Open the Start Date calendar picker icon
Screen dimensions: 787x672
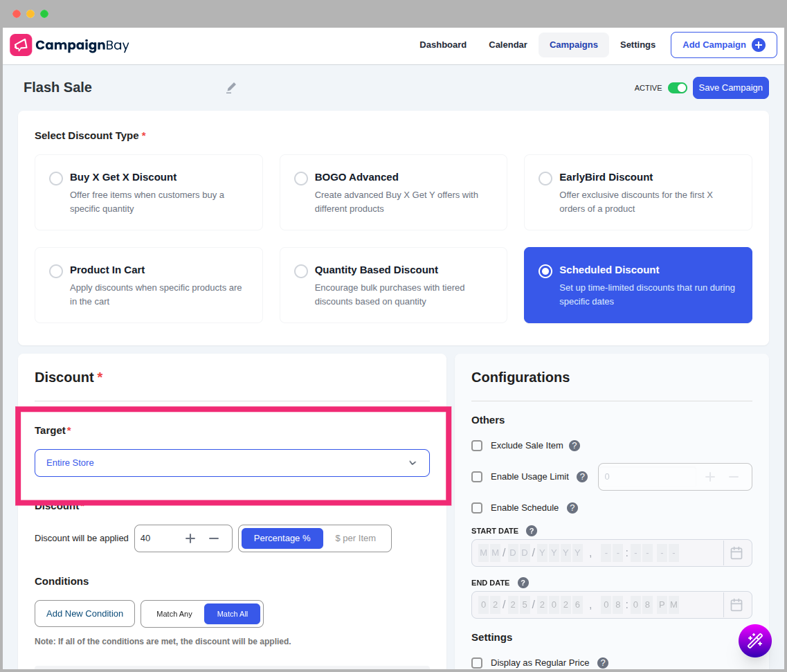pyautogui.click(x=736, y=553)
